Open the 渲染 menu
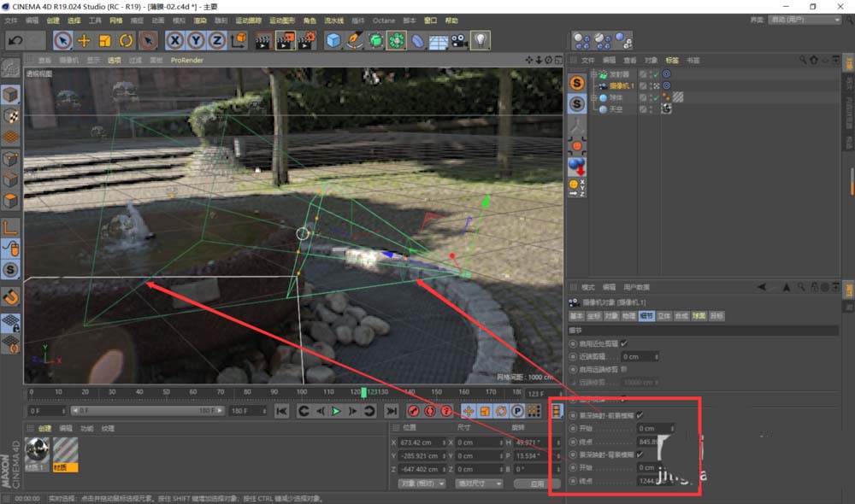This screenshot has height=504, width=855. [200, 21]
